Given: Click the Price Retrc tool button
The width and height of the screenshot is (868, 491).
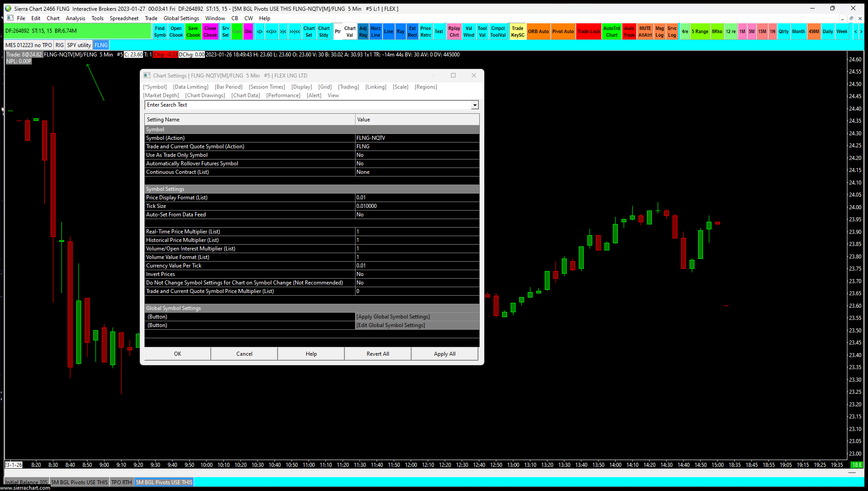Looking at the screenshot, I should 425,31.
